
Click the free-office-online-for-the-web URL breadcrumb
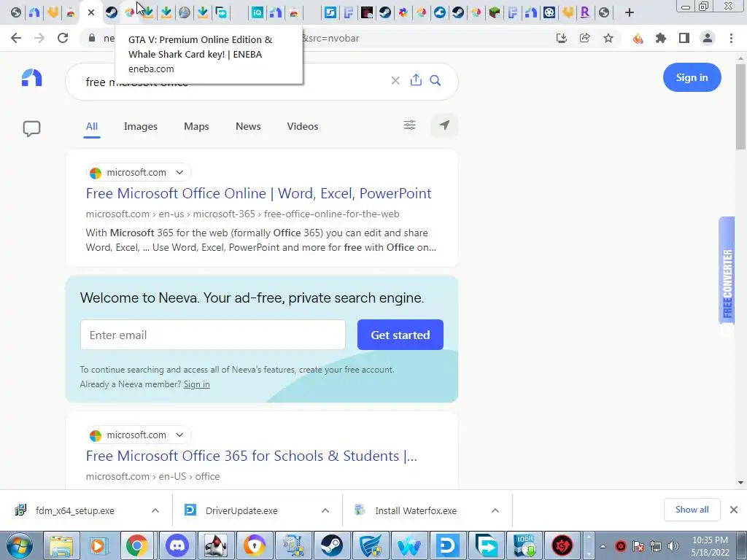point(332,214)
